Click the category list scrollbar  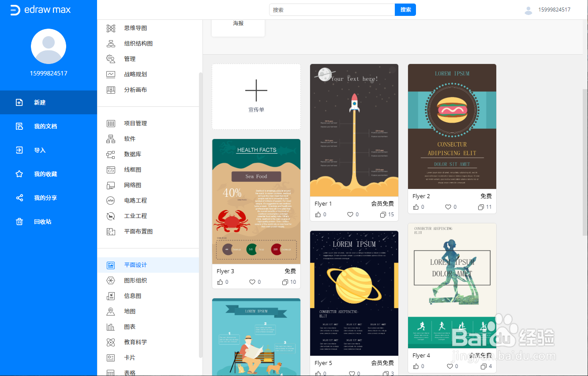[201, 215]
